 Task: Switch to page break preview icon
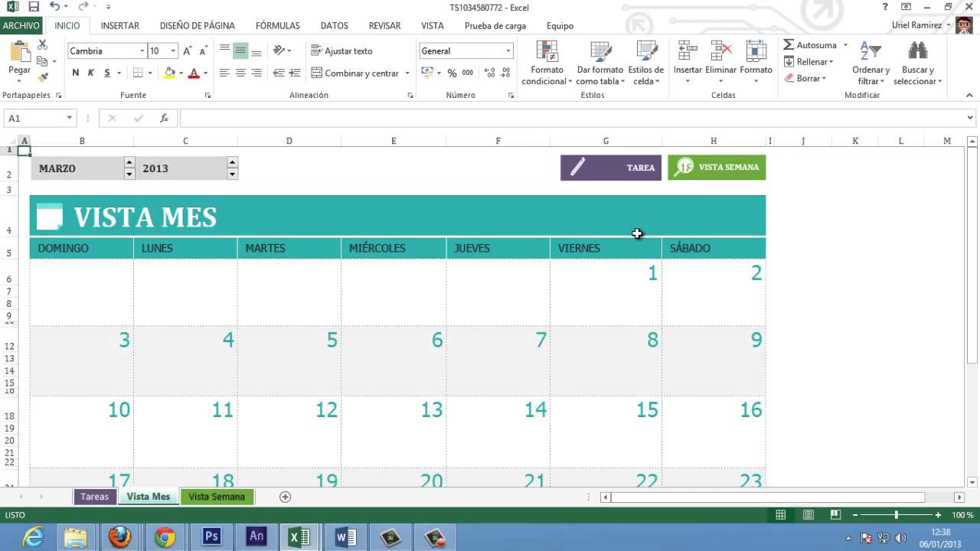[835, 515]
